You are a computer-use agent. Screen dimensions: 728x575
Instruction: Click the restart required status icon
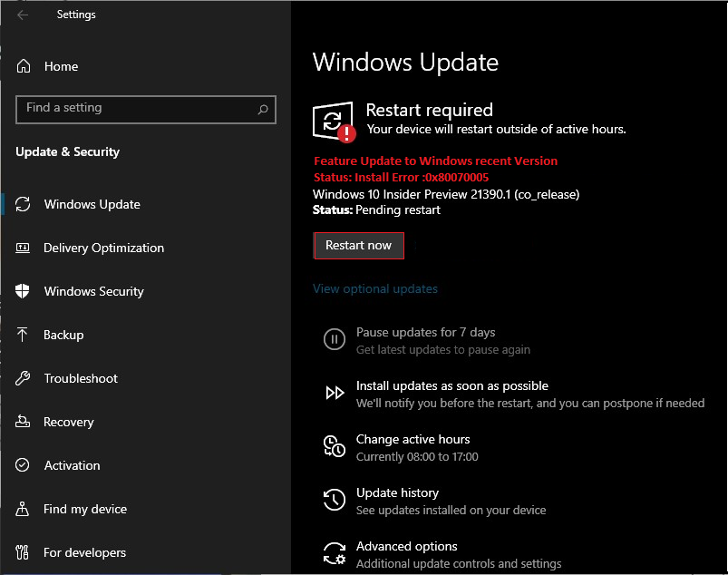click(334, 122)
